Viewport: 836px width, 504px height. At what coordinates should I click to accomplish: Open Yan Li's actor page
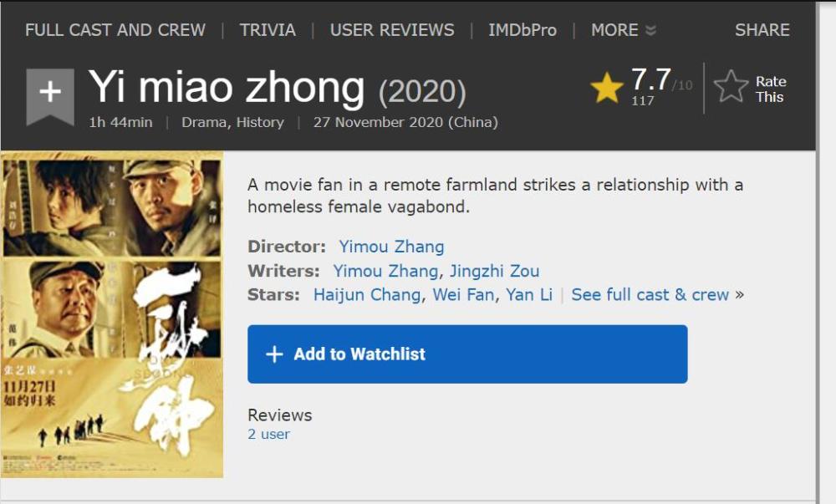(x=529, y=294)
